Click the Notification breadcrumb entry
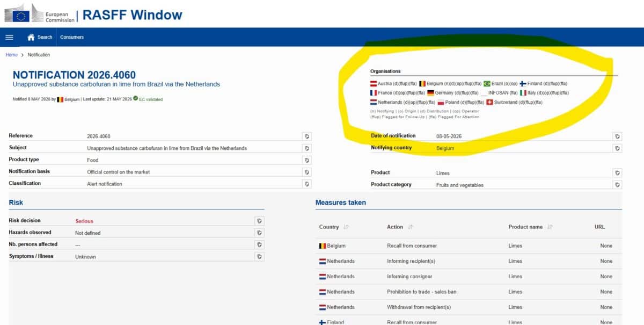This screenshot has height=325, width=644. click(x=39, y=55)
